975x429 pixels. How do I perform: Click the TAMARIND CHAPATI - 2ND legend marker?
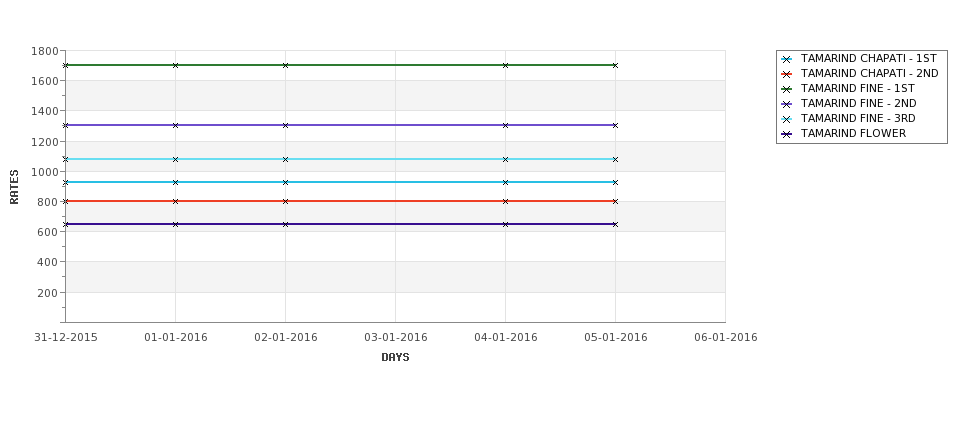(787, 75)
